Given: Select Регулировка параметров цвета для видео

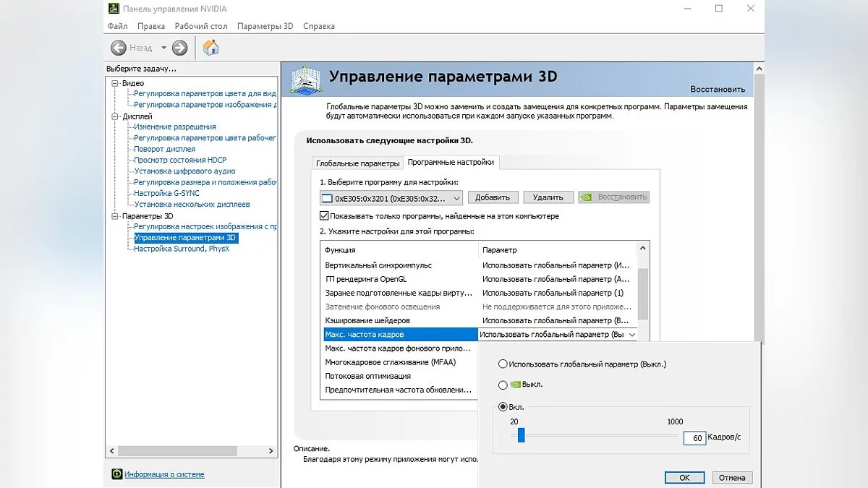Looking at the screenshot, I should (205, 94).
